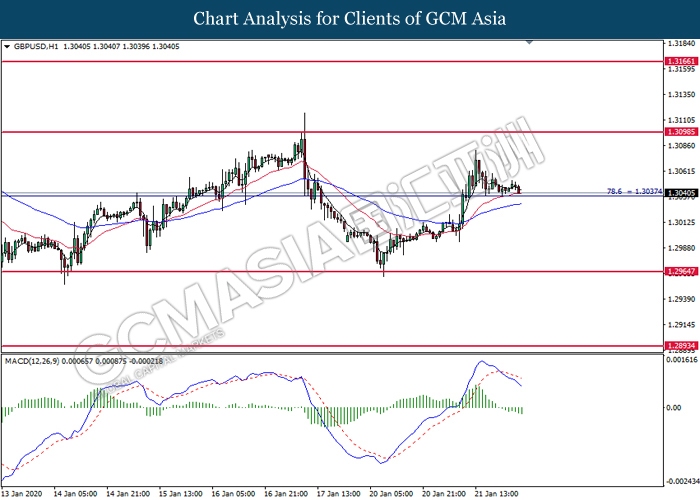Click the 14 Jan 05:00 time label

click(75, 493)
